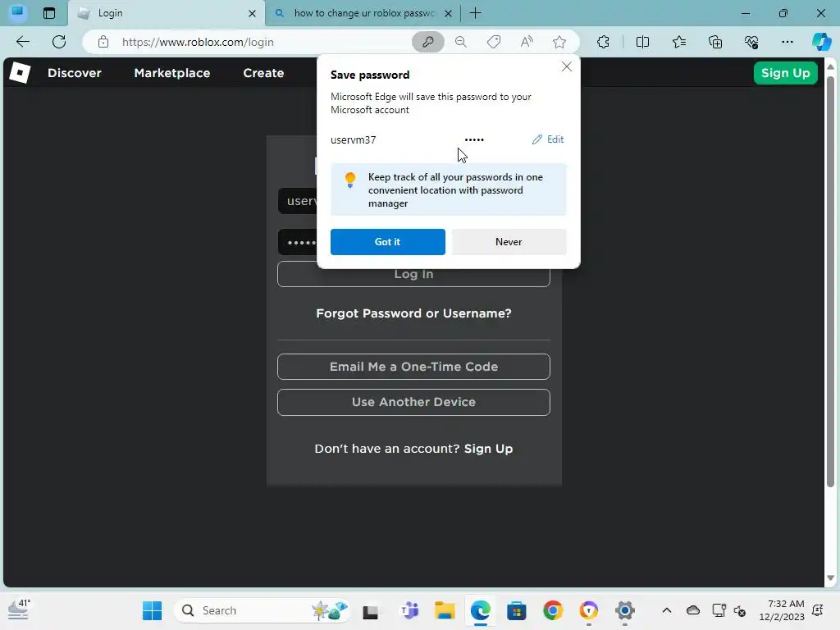The width and height of the screenshot is (840, 630).
Task: Close the roblox password search tab
Action: coord(449,13)
